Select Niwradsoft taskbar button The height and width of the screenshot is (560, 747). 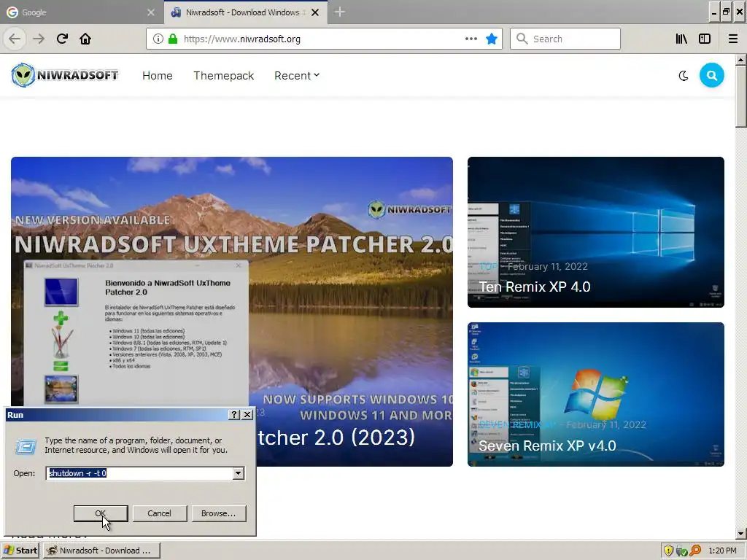101,551
